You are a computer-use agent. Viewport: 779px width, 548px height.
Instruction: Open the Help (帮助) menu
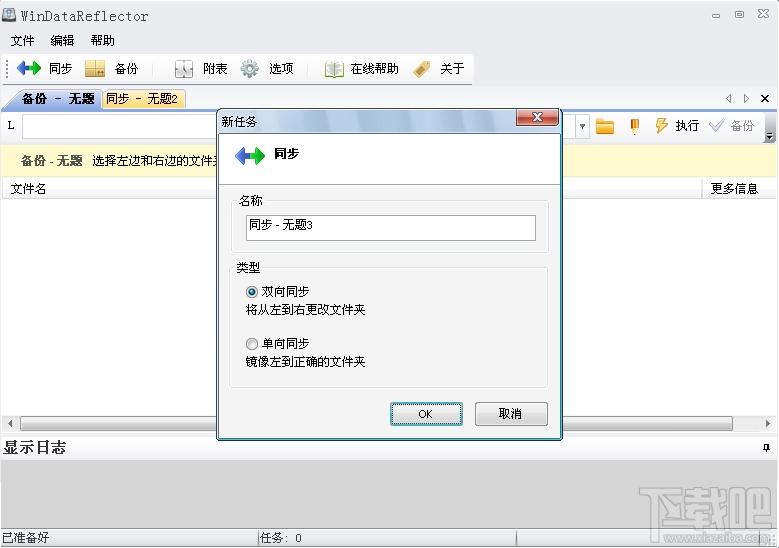click(103, 40)
